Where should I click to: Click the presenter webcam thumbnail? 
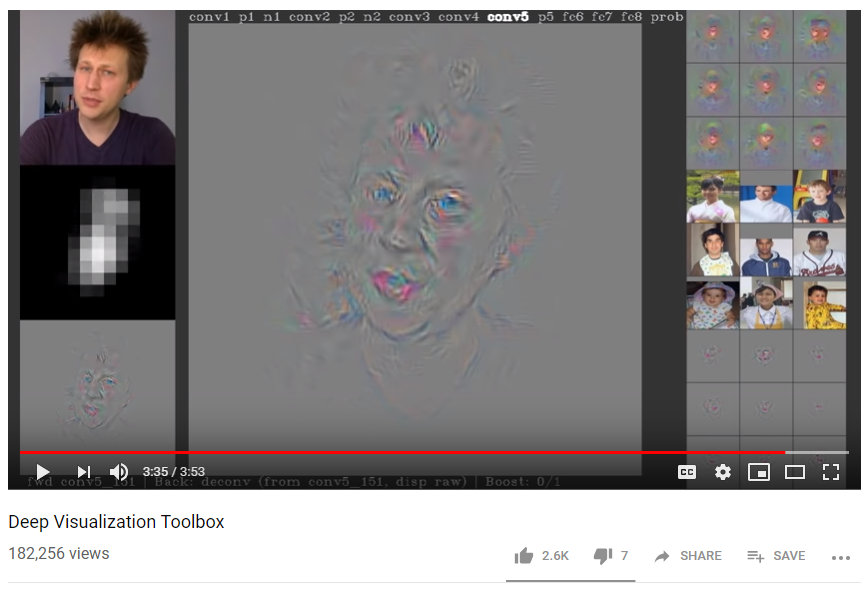tap(97, 88)
